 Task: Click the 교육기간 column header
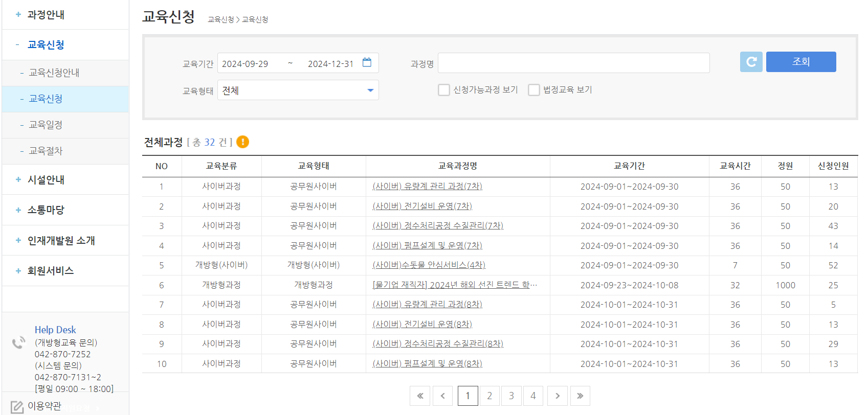point(630,166)
